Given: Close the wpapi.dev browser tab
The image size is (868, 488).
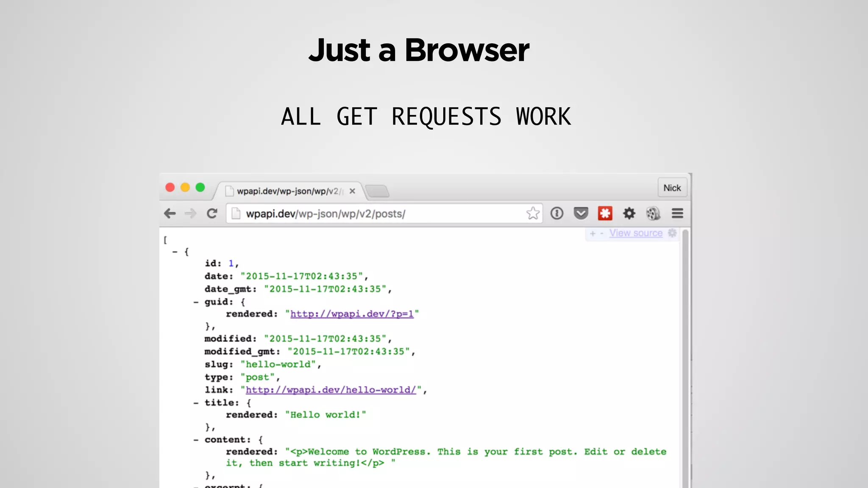Looking at the screenshot, I should coord(352,191).
